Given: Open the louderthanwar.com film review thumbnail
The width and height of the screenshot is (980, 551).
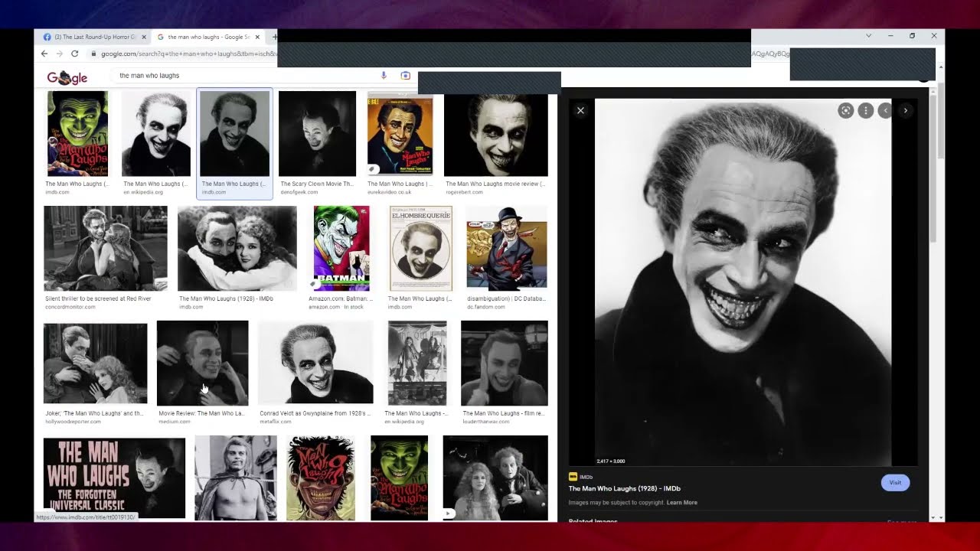Looking at the screenshot, I should pyautogui.click(x=505, y=363).
